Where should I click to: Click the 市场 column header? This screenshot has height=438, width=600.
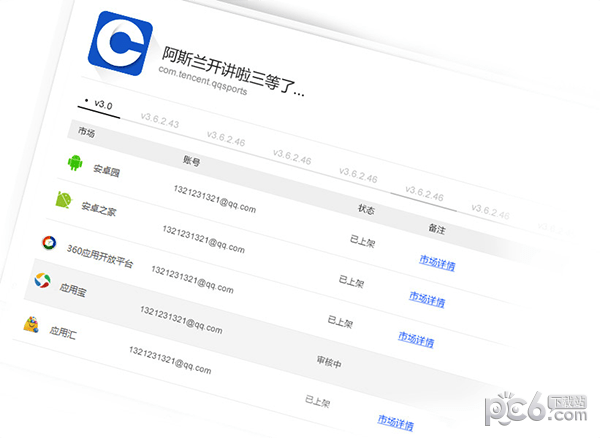[86, 132]
